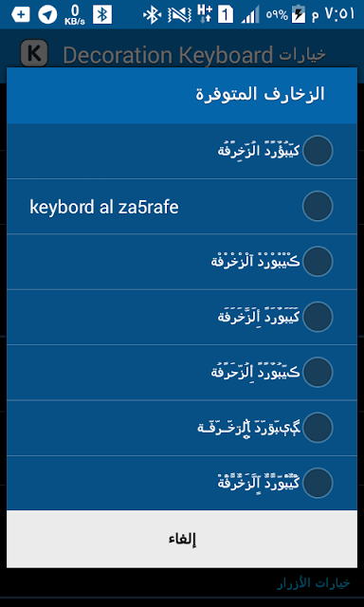The width and height of the screenshot is (364, 607).
Task: Select the fourth decoration style radio button
Action: pos(318,317)
